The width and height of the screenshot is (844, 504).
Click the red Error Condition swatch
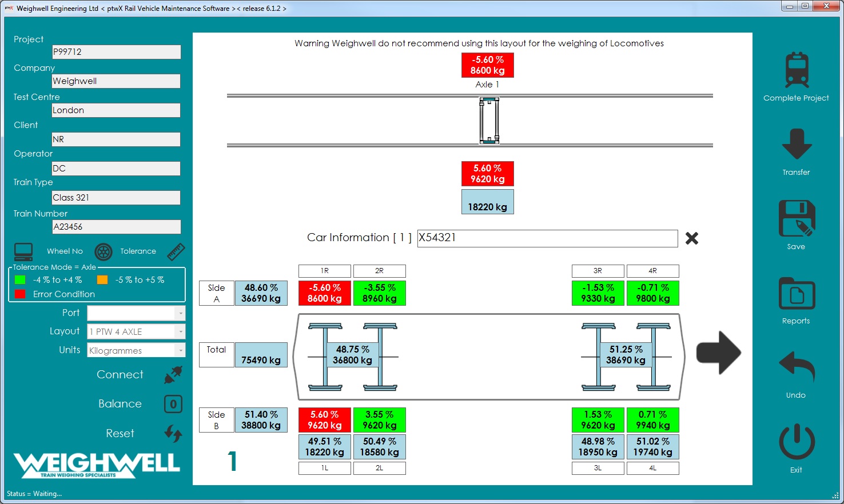(20, 294)
